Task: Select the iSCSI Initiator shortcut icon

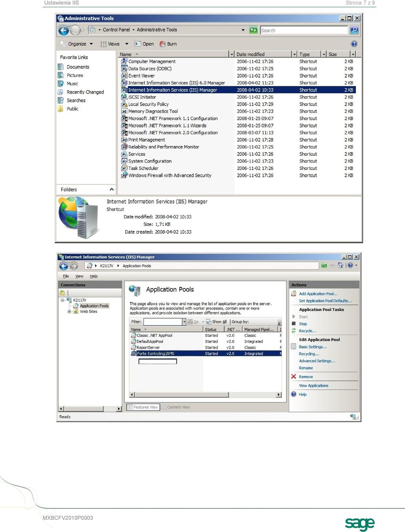Action: 124,97
